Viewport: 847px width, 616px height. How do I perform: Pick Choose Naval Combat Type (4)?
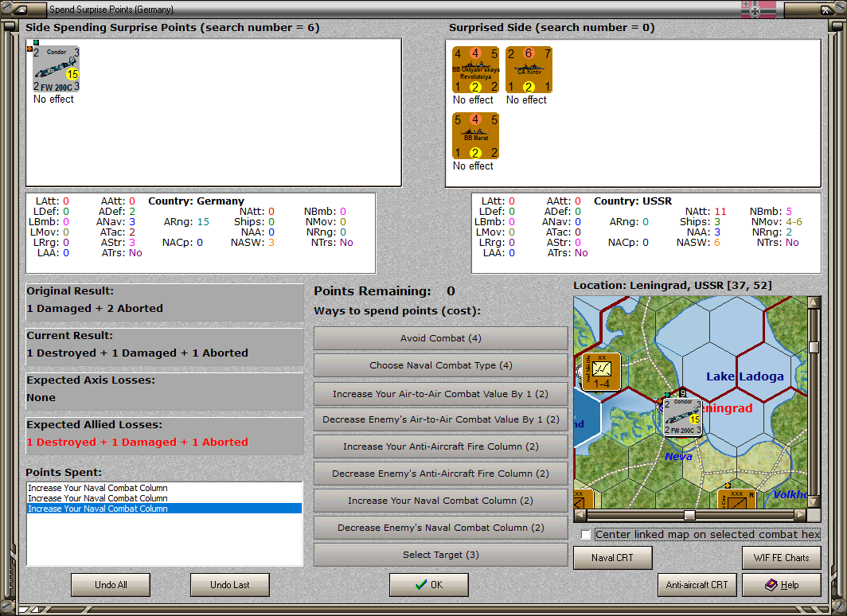click(440, 365)
